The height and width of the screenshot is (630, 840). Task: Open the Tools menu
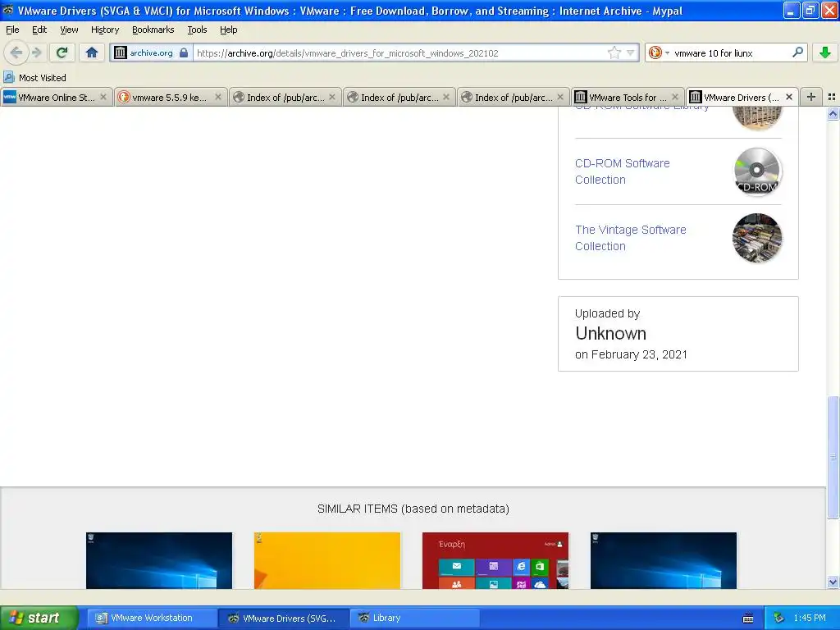[197, 30]
